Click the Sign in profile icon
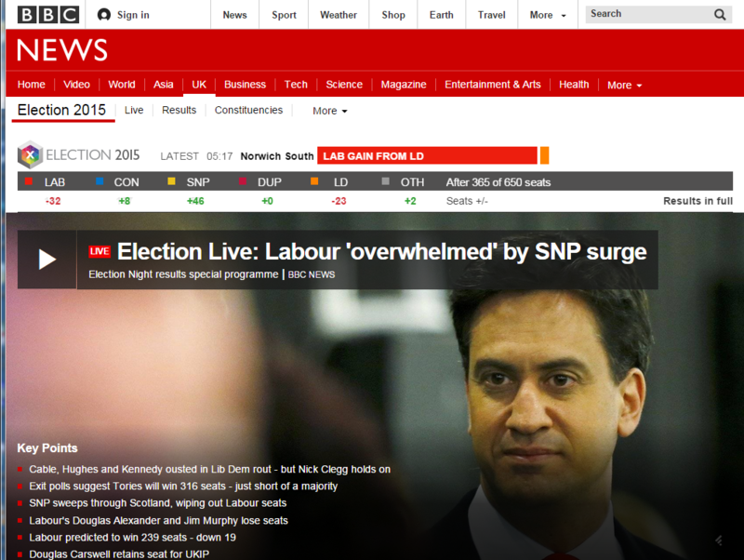744x560 pixels. point(103,15)
